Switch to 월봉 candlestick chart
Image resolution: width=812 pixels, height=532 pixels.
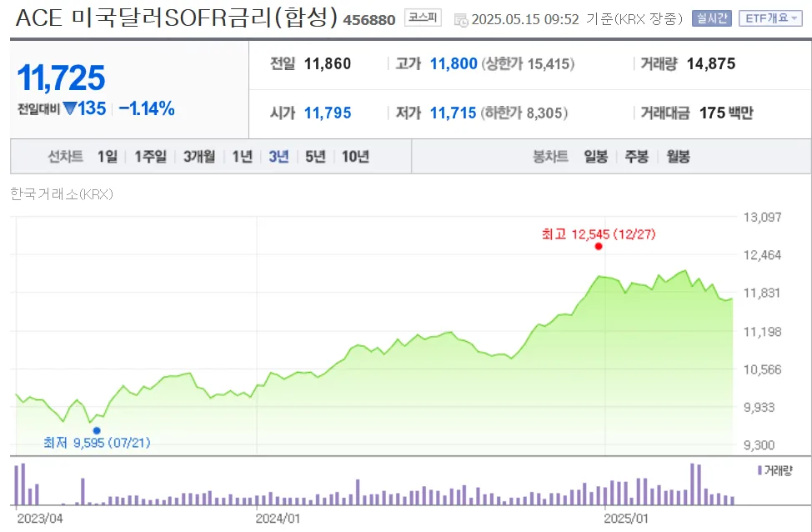coord(678,157)
